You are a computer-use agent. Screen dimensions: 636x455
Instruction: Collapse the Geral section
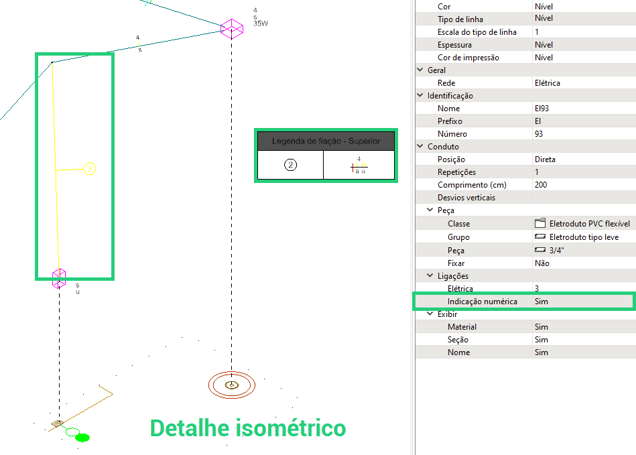tap(420, 70)
